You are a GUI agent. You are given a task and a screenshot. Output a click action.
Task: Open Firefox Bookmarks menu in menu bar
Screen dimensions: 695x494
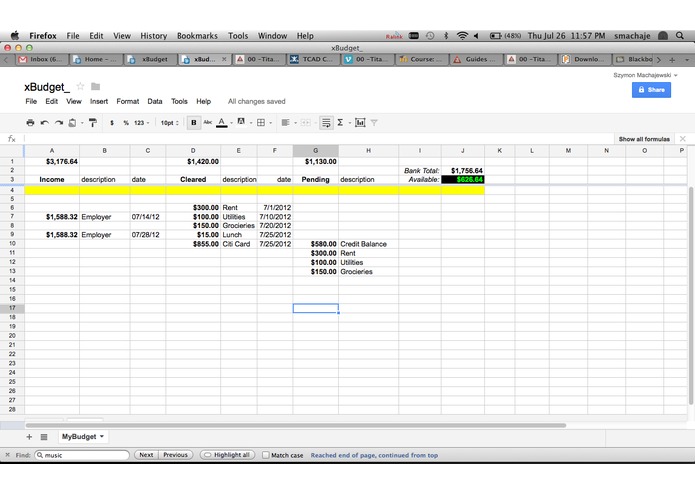(197, 36)
